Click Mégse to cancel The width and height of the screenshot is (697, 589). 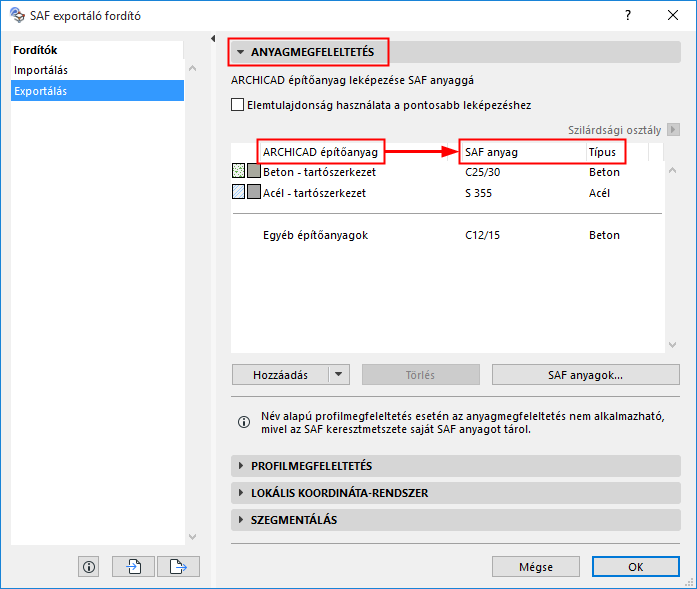(536, 567)
